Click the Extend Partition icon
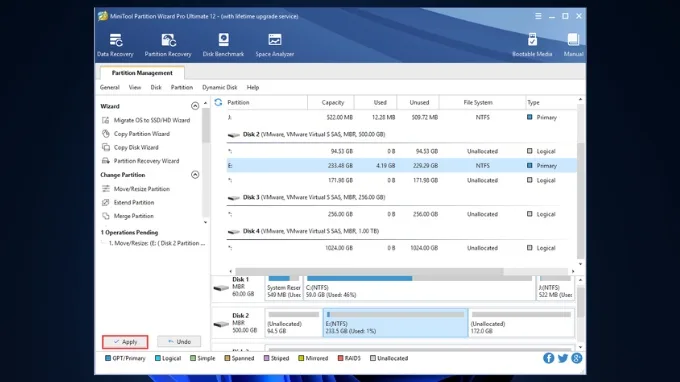Screen dimensions: 680x382 105,202
